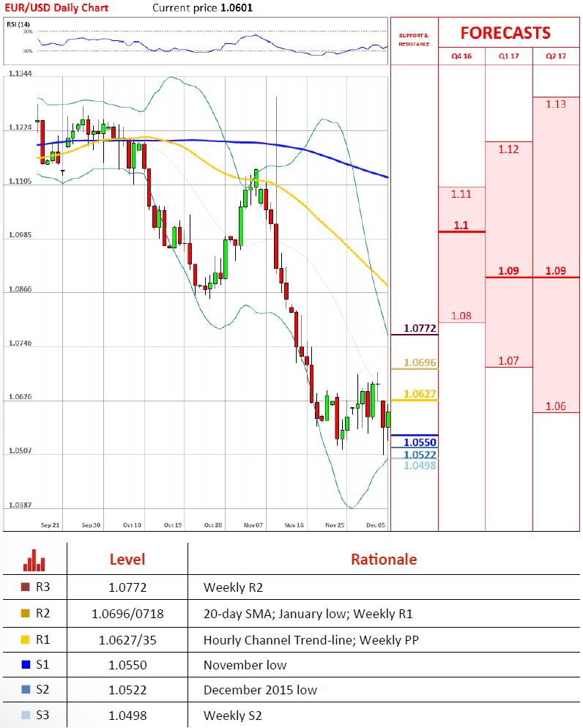Select the Q1 17 column header

pos(509,56)
